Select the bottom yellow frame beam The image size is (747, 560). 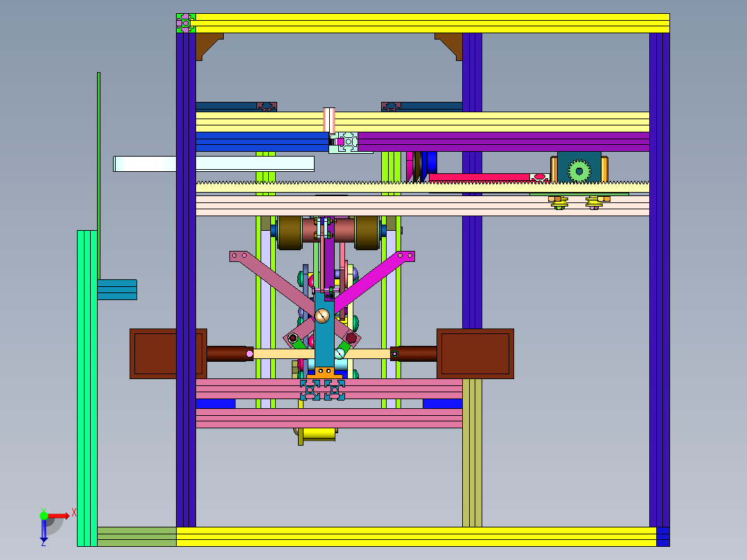(x=416, y=536)
